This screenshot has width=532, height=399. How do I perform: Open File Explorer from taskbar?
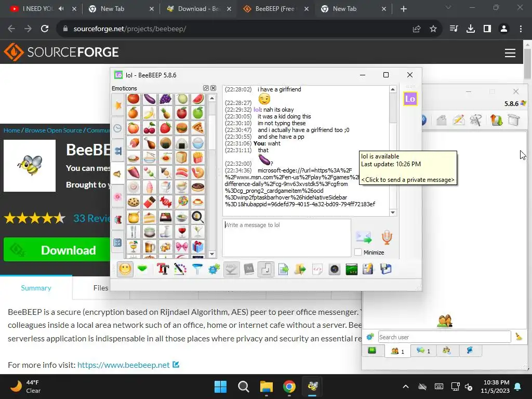click(267, 387)
